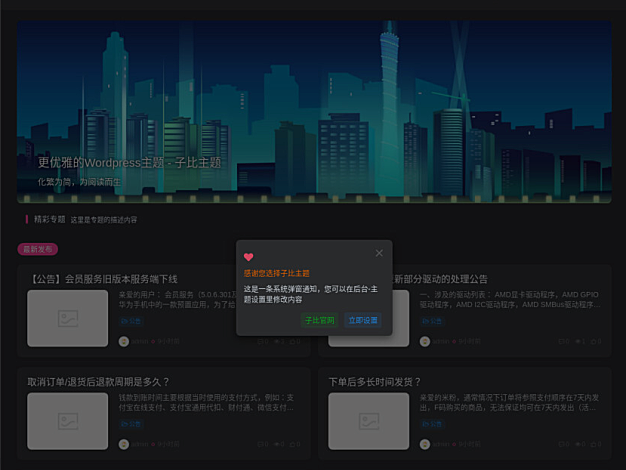This screenshot has height=470, width=626.
Task: Open the 精彩专题 section heading
Action: click(x=50, y=219)
